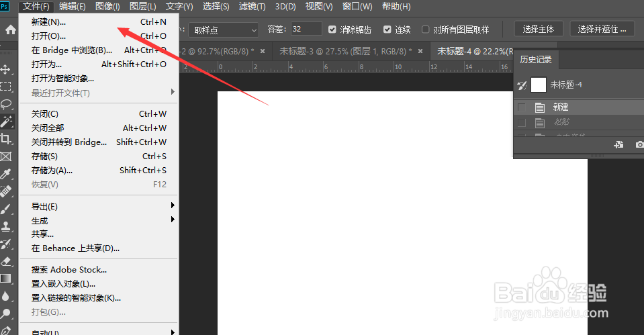
Task: Select the Lasso tool
Action: [6, 104]
